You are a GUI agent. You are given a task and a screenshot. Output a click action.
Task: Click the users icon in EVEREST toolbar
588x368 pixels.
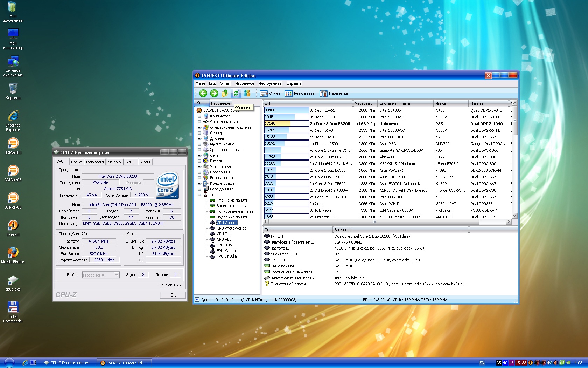coord(247,93)
